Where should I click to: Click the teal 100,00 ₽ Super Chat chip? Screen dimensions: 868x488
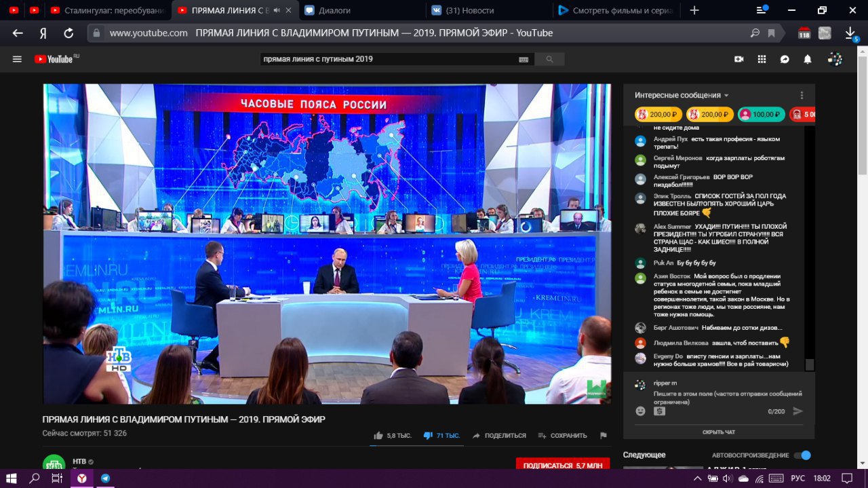pos(761,114)
